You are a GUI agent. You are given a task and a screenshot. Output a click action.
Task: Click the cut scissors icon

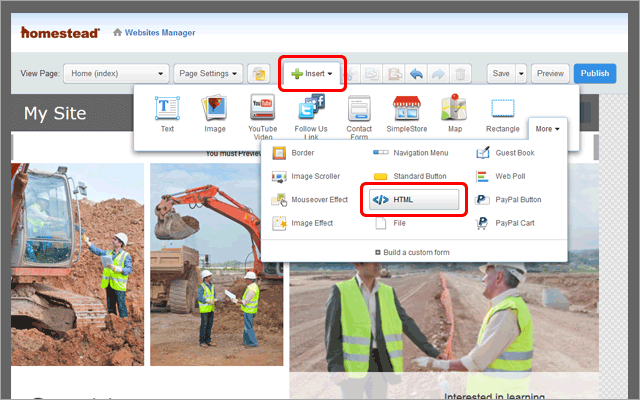(x=351, y=74)
